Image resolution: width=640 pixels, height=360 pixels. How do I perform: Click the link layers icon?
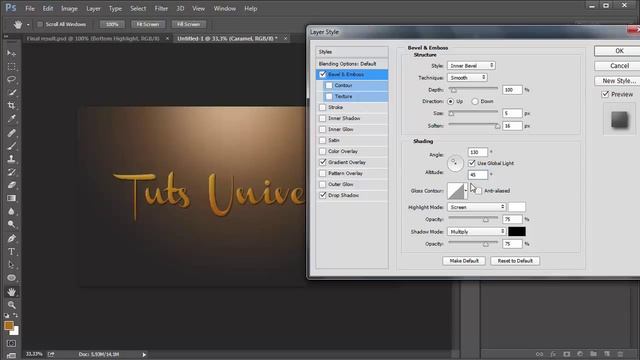tap(540, 354)
